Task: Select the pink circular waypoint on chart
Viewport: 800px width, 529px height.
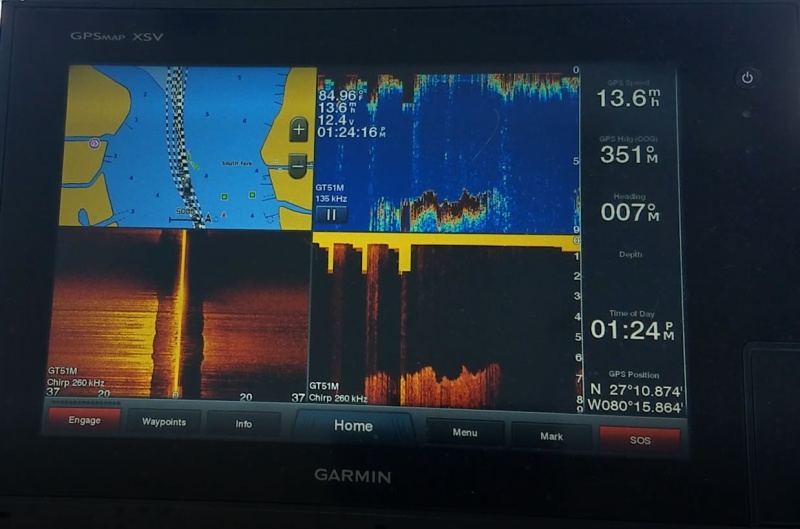Action: 94,143
